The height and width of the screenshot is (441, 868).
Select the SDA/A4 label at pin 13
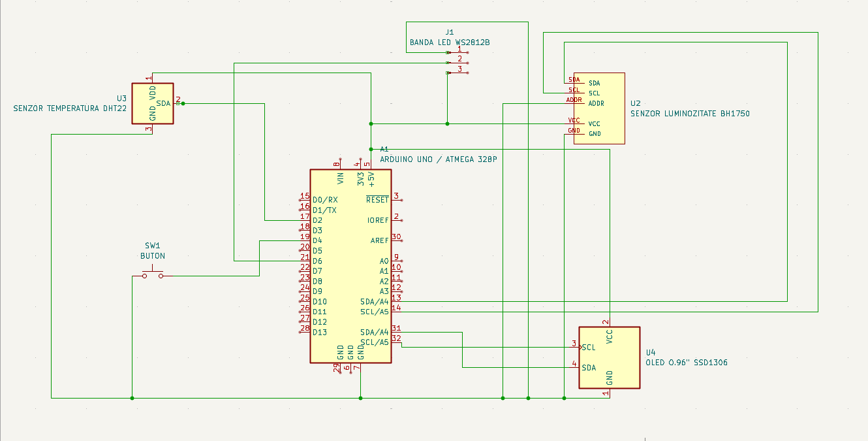pyautogui.click(x=375, y=301)
